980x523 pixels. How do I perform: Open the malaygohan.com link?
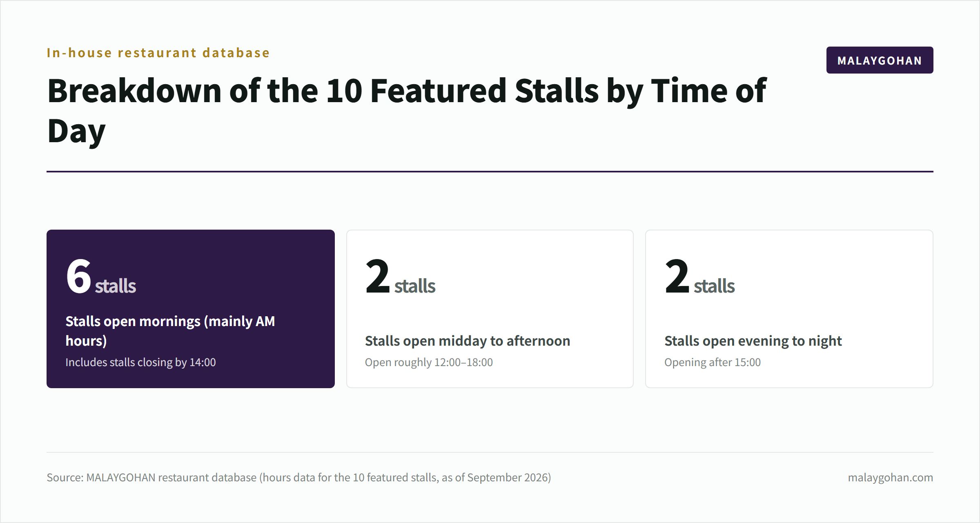(x=890, y=477)
